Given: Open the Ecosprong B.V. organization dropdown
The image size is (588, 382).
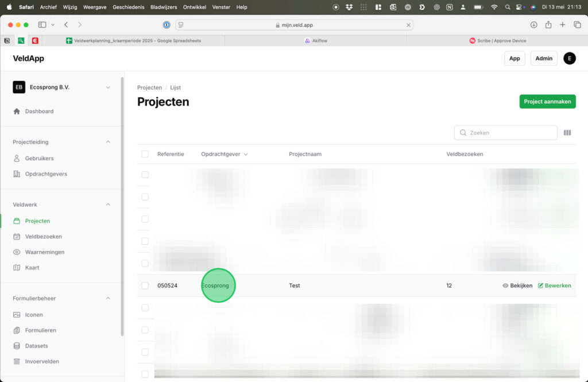Looking at the screenshot, I should point(108,87).
